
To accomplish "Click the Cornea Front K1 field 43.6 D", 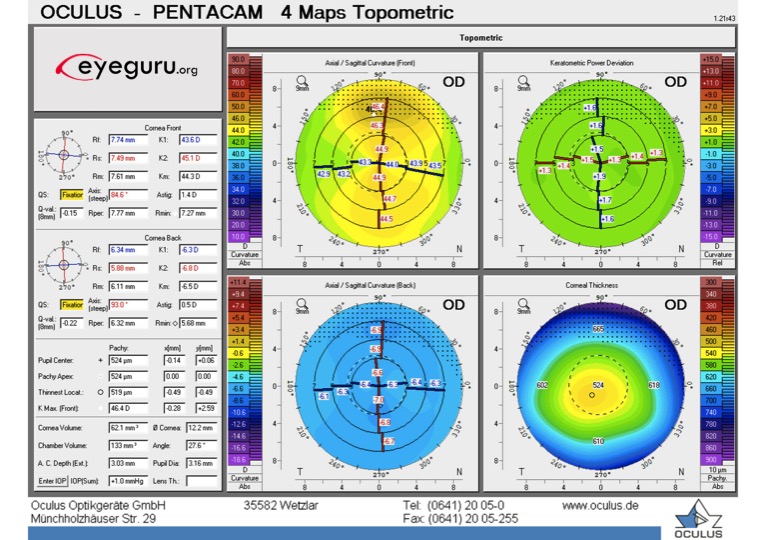I will [x=198, y=140].
